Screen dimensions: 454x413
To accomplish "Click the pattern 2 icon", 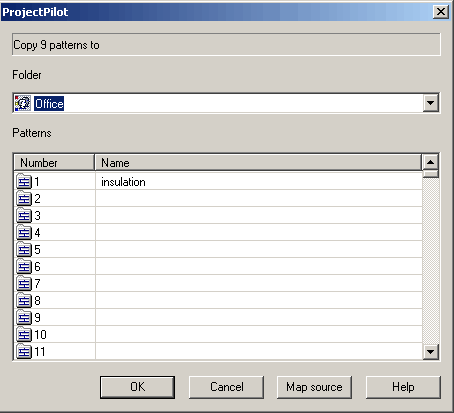I will pyautogui.click(x=24, y=199).
